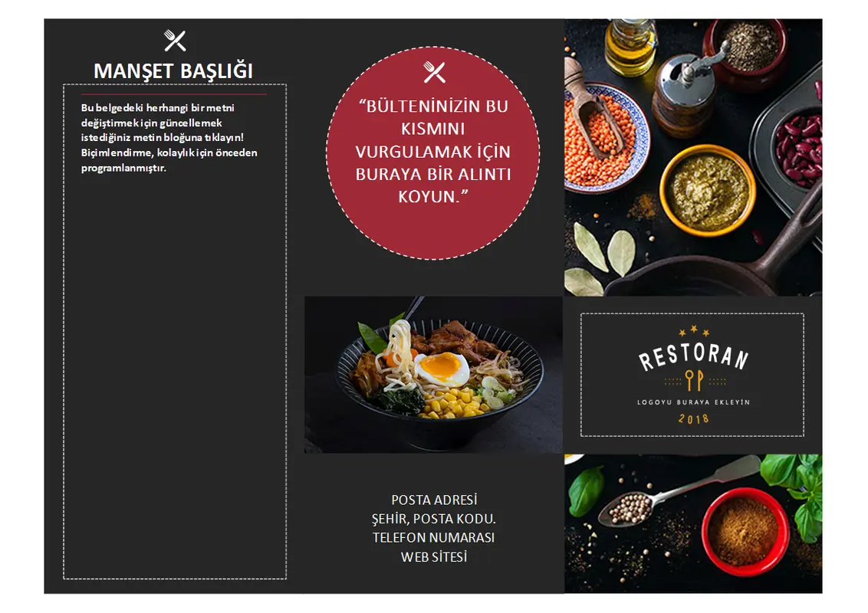Screen dimensions: 868x613
Task: Click the ramen noodle bowl photo
Action: [433, 375]
